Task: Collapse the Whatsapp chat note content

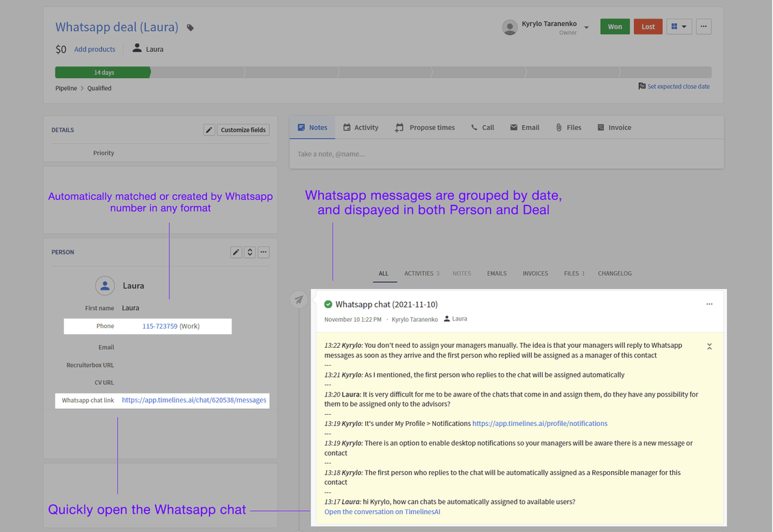Action: pyautogui.click(x=709, y=346)
